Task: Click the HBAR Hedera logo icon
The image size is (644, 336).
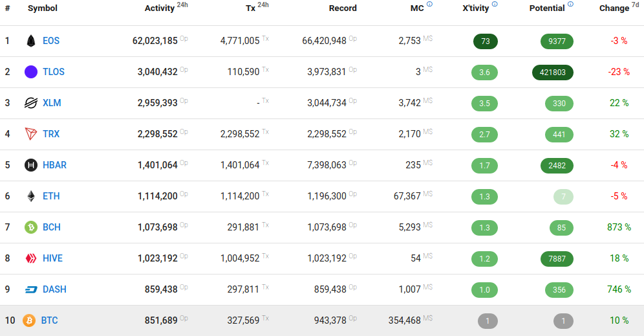Action: [x=31, y=165]
